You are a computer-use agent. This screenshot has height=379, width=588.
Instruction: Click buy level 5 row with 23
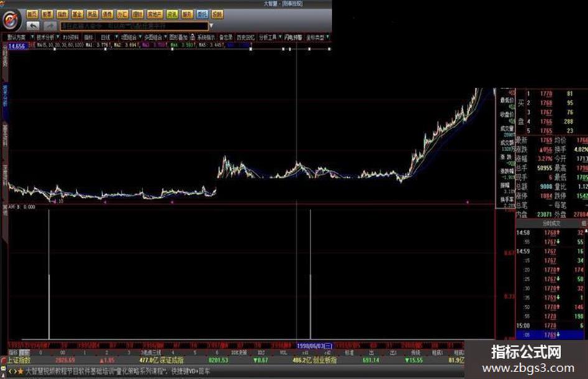tap(551, 131)
